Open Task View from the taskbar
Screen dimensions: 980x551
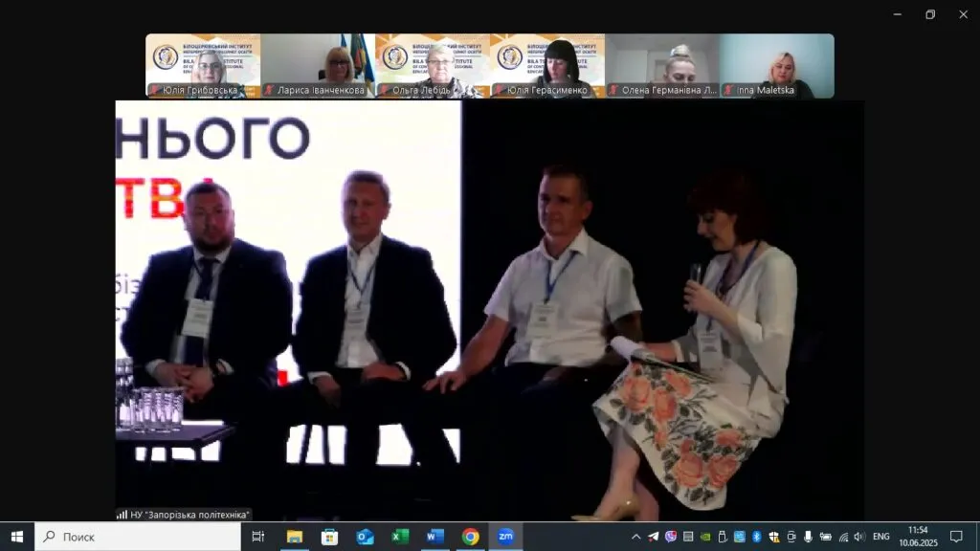(x=257, y=537)
